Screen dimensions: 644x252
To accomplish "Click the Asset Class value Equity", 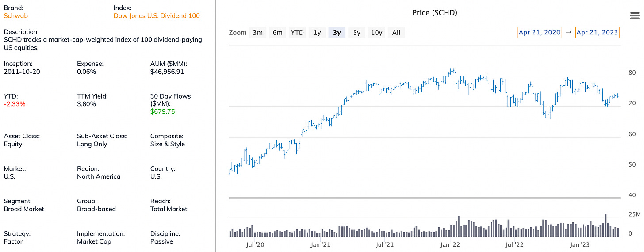I will pyautogui.click(x=13, y=144).
